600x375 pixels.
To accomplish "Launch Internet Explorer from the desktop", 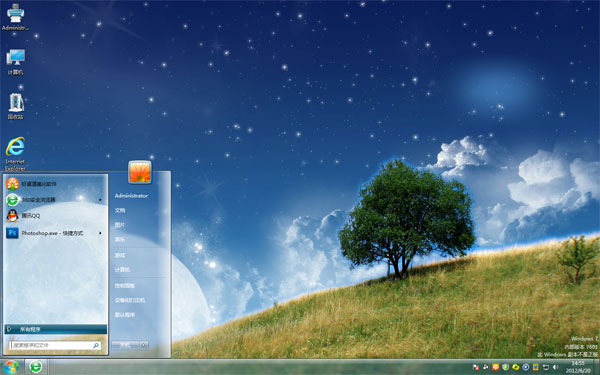I will [x=15, y=153].
